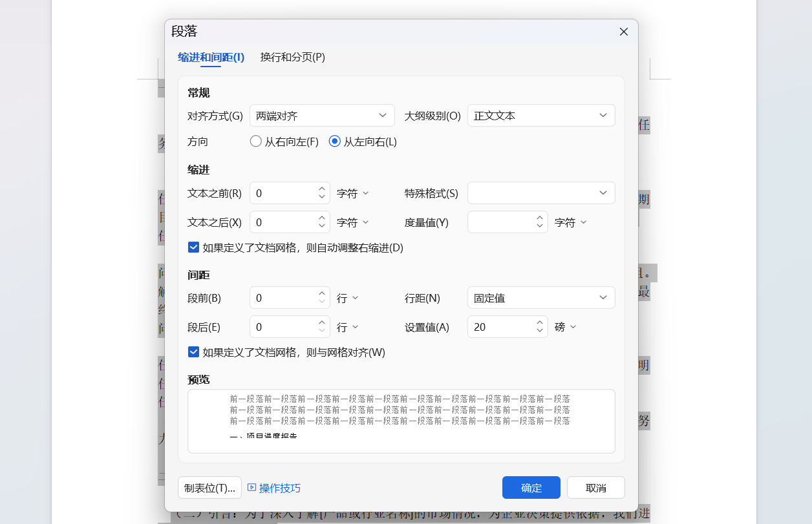Open the 对齐方式 alignment dropdown
This screenshot has width=812, height=524.
pyautogui.click(x=321, y=115)
